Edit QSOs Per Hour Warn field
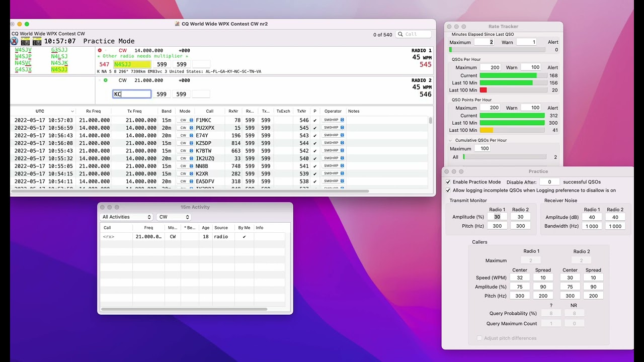This screenshot has width=644, height=362. pyautogui.click(x=530, y=67)
